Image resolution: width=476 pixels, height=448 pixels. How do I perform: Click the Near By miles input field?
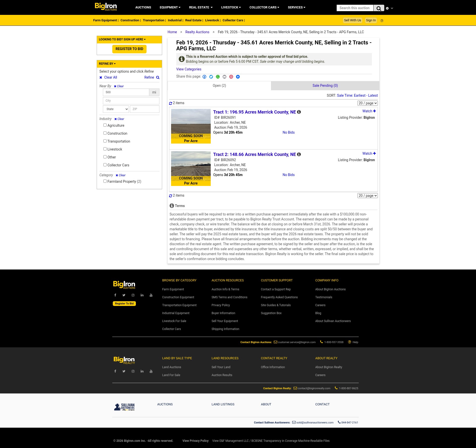point(126,92)
